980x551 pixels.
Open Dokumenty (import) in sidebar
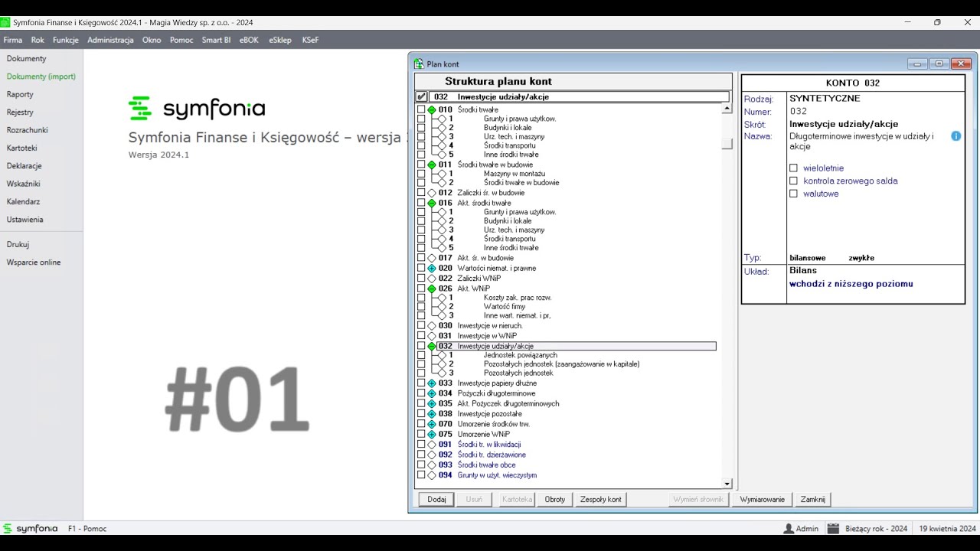41,77
